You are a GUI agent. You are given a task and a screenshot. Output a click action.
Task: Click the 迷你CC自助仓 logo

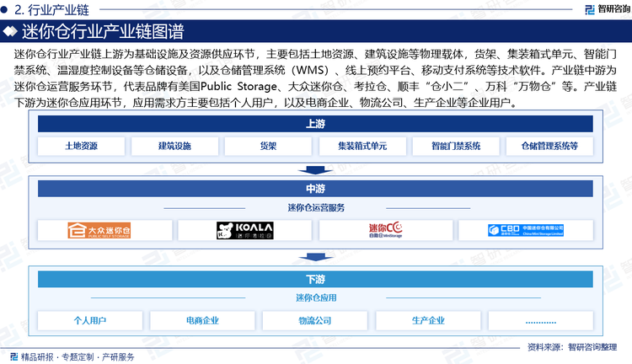[385, 229]
